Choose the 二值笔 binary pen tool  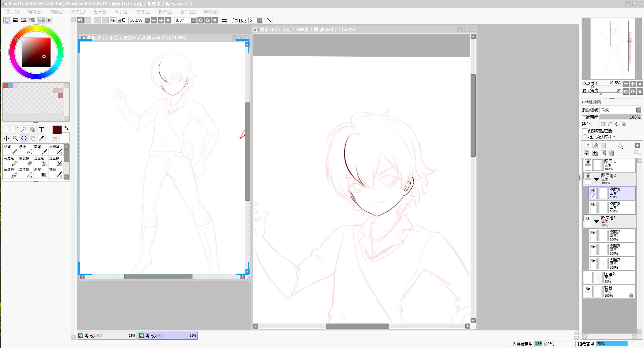point(25,172)
